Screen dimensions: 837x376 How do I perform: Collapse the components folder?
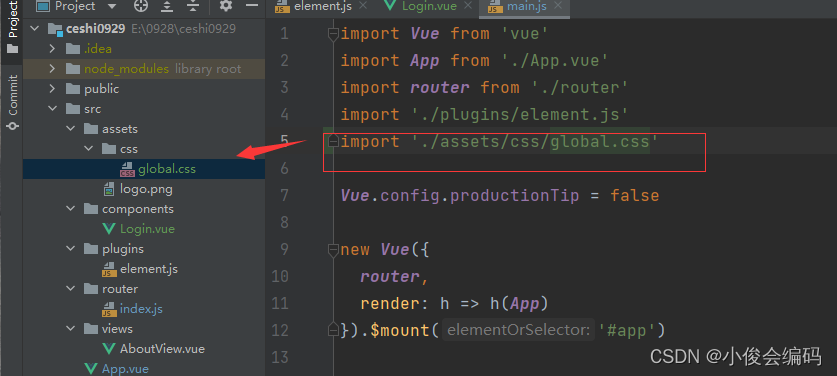point(70,209)
